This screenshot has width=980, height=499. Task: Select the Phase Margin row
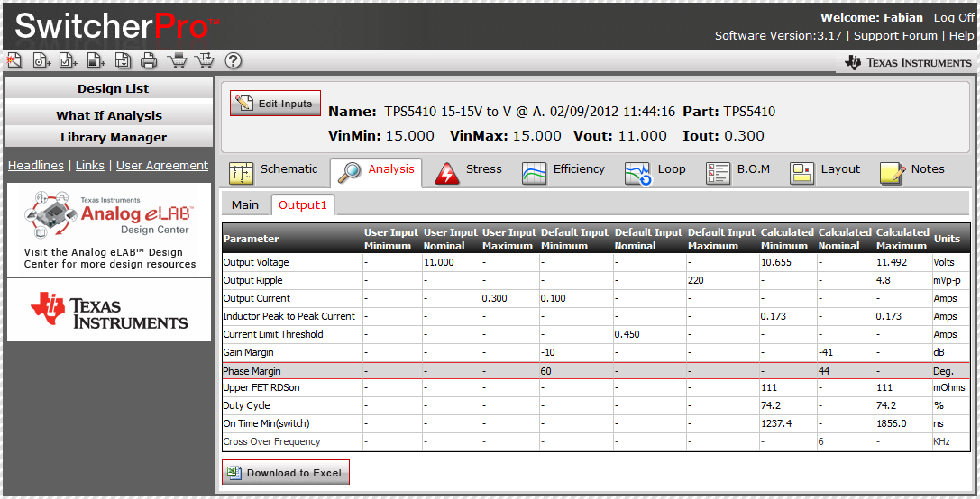596,370
